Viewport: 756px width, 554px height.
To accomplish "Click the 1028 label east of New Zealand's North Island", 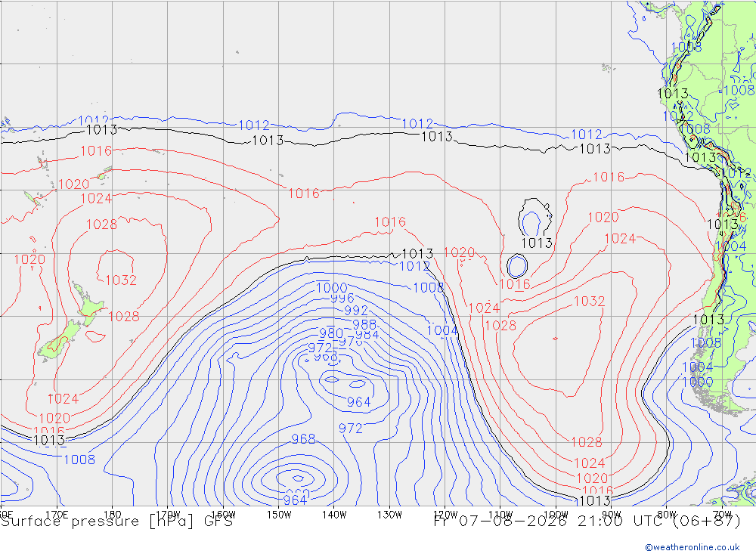I will point(124,317).
